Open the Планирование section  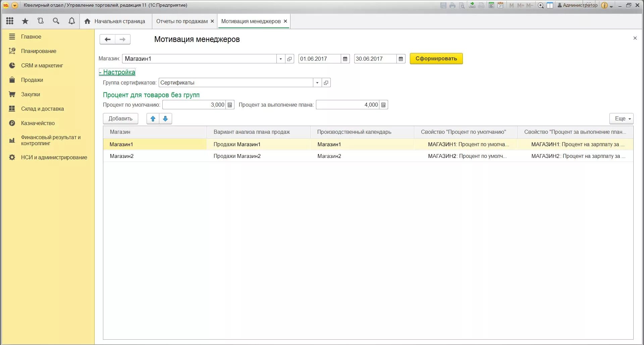tap(39, 51)
